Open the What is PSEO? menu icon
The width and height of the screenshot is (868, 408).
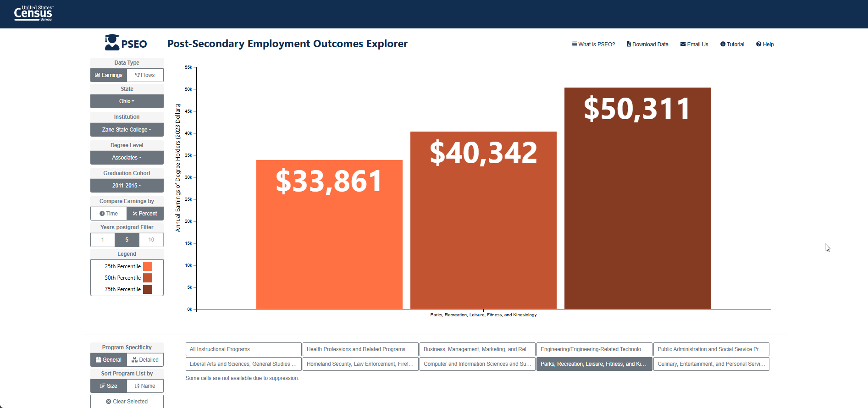[574, 44]
